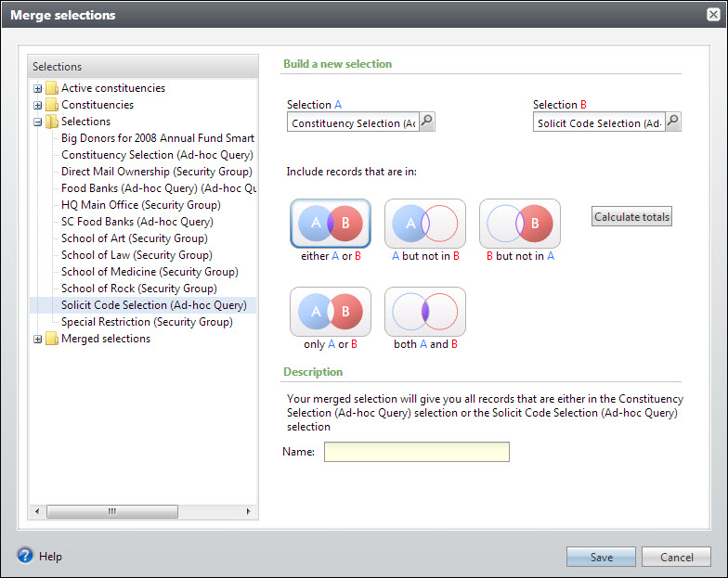The width and height of the screenshot is (728, 578).
Task: Open search for Selection B
Action: pos(672,122)
